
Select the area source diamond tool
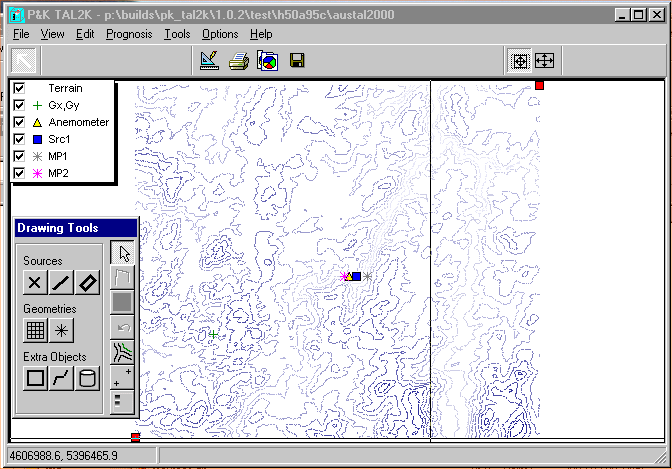coord(87,283)
